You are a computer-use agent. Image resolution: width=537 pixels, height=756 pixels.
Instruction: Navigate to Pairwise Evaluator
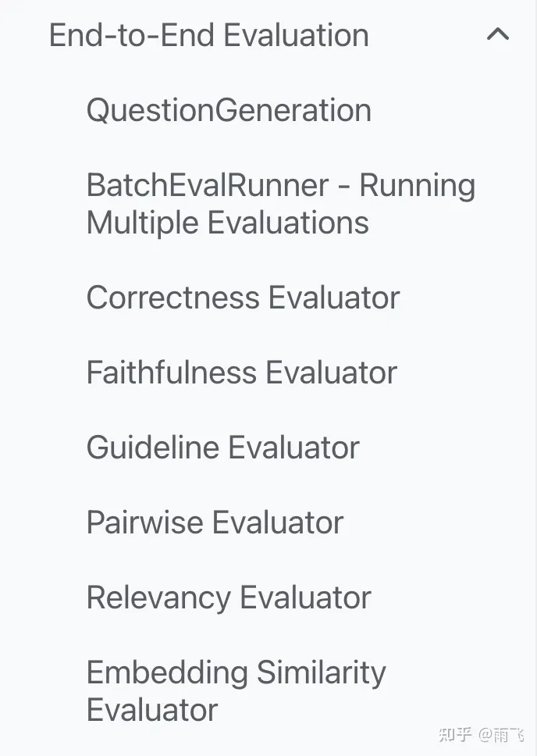coord(215,522)
